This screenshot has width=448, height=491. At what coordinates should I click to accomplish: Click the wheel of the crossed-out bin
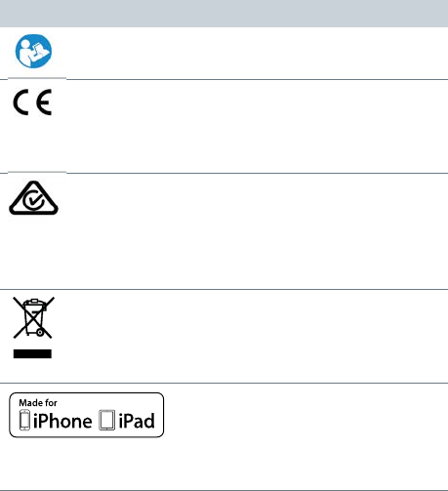40,333
